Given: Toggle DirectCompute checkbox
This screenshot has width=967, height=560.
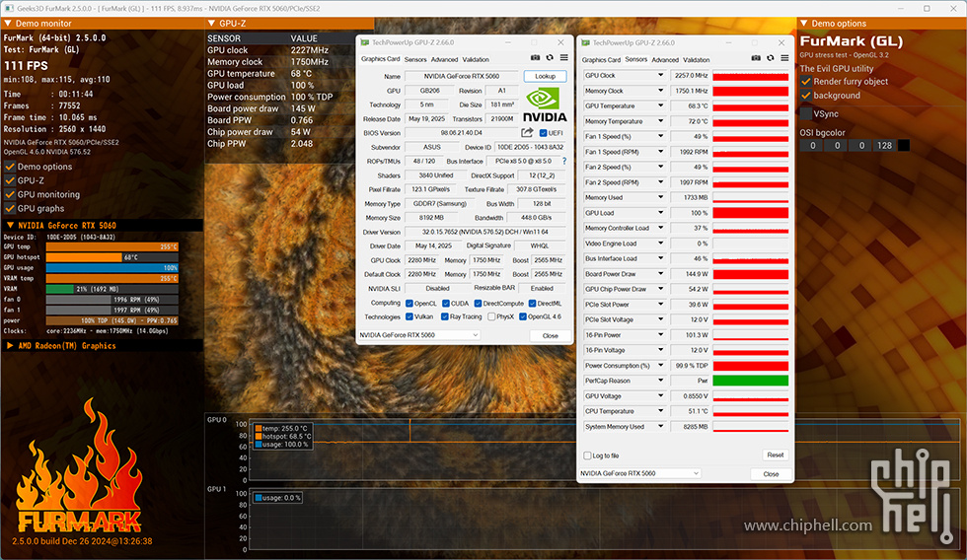Looking at the screenshot, I should coord(478,303).
